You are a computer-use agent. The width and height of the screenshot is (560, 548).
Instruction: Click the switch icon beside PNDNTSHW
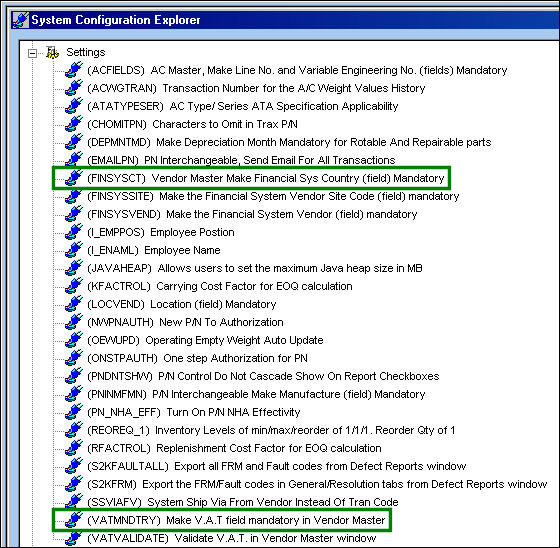74,376
